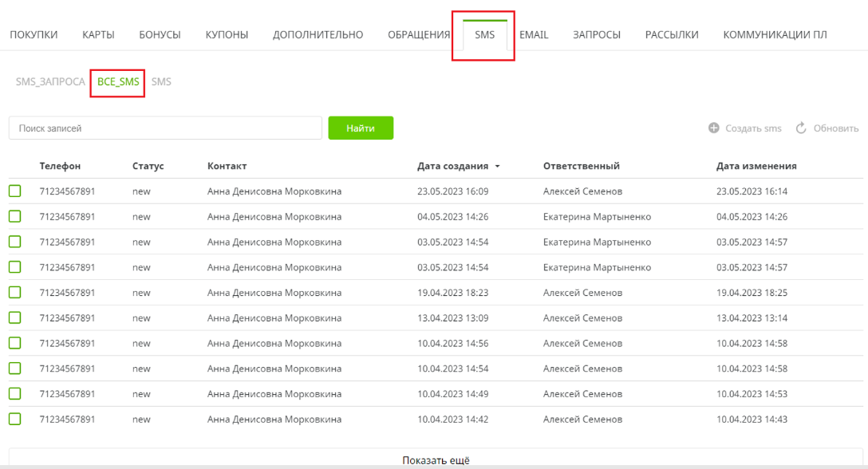Open the РАССЫЛКИ tab
The height and width of the screenshot is (469, 868).
click(672, 35)
